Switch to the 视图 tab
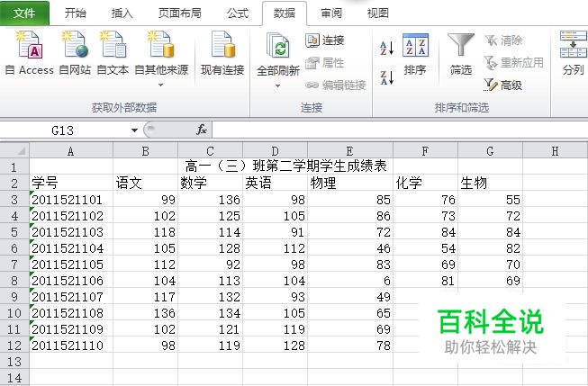Screen dimensions: 588x386 (378, 13)
